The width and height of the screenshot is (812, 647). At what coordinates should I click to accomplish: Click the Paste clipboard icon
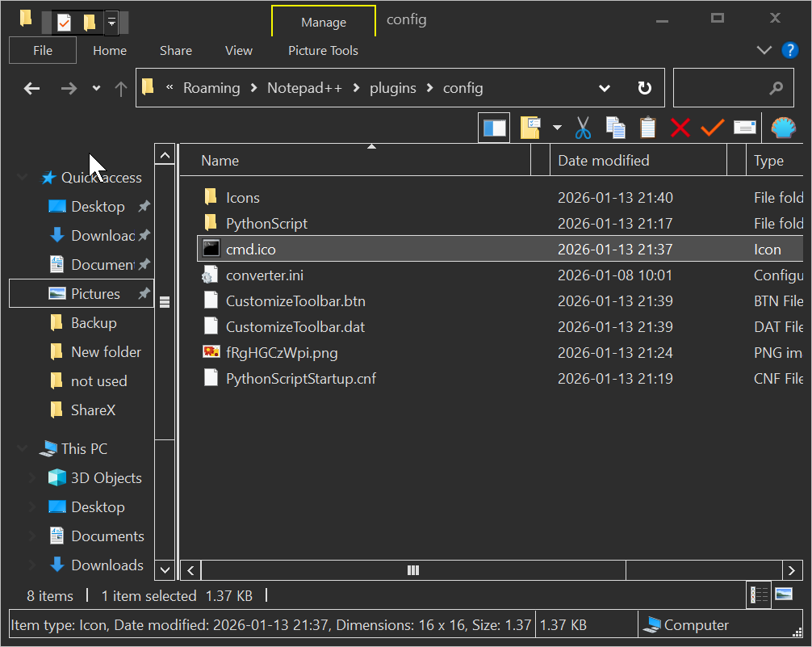coord(647,128)
